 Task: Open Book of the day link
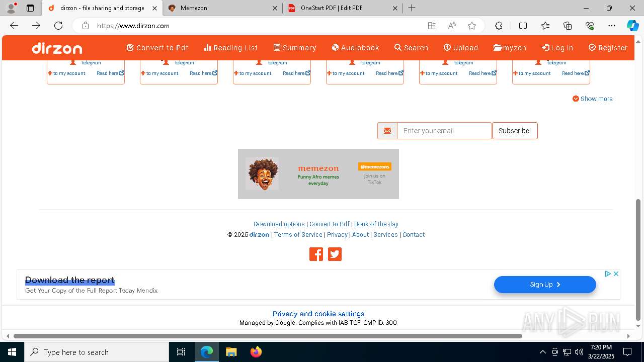376,224
